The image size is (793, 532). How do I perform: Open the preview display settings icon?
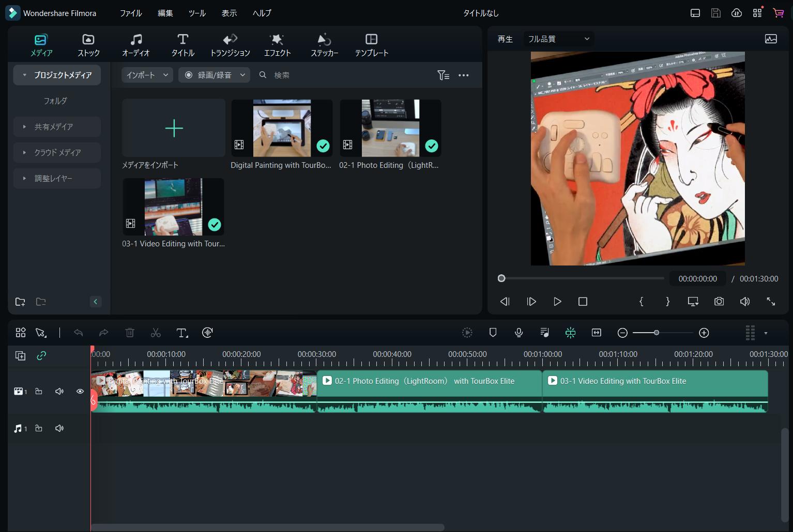pyautogui.click(x=693, y=302)
